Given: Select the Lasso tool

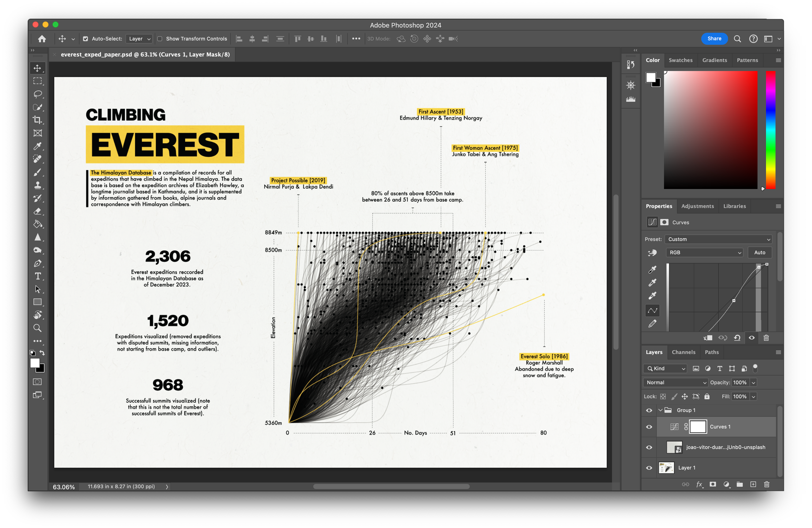Looking at the screenshot, I should [37, 94].
